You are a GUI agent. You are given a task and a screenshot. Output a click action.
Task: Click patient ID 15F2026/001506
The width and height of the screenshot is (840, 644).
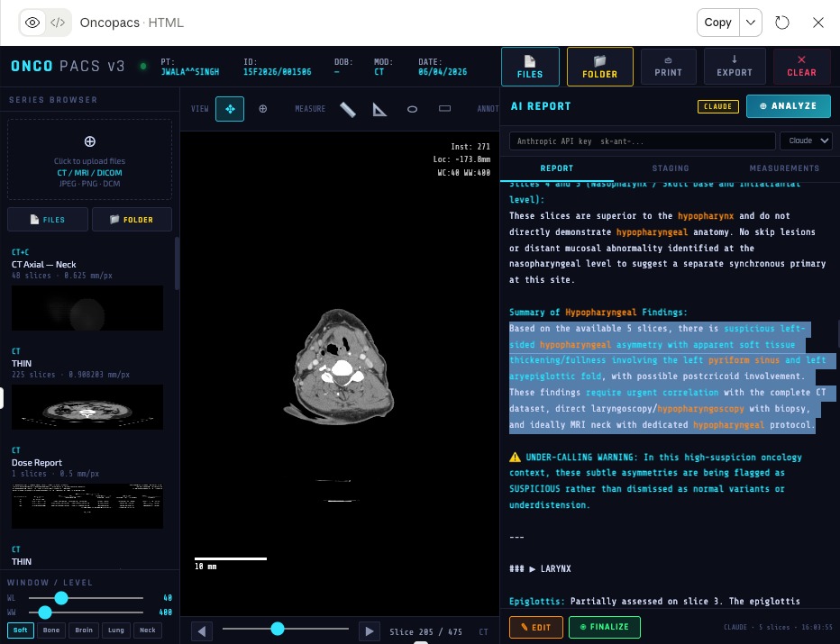tap(277, 72)
